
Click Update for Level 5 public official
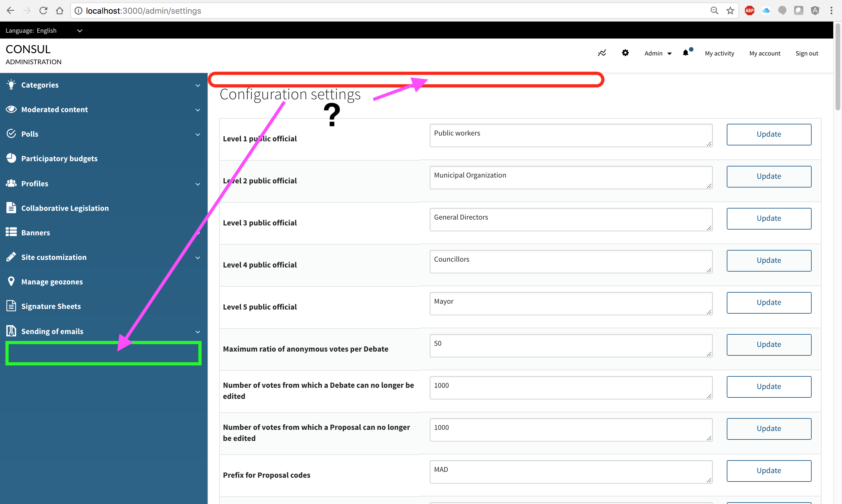tap(769, 302)
